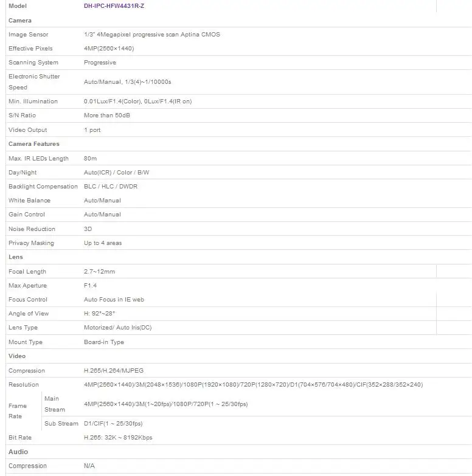Click the Lens section heading

pyautogui.click(x=16, y=257)
